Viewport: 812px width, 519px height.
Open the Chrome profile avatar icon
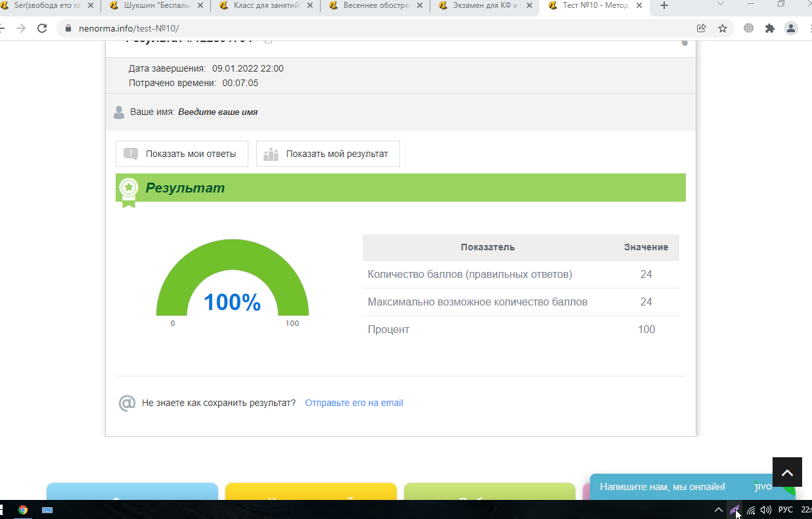(791, 28)
